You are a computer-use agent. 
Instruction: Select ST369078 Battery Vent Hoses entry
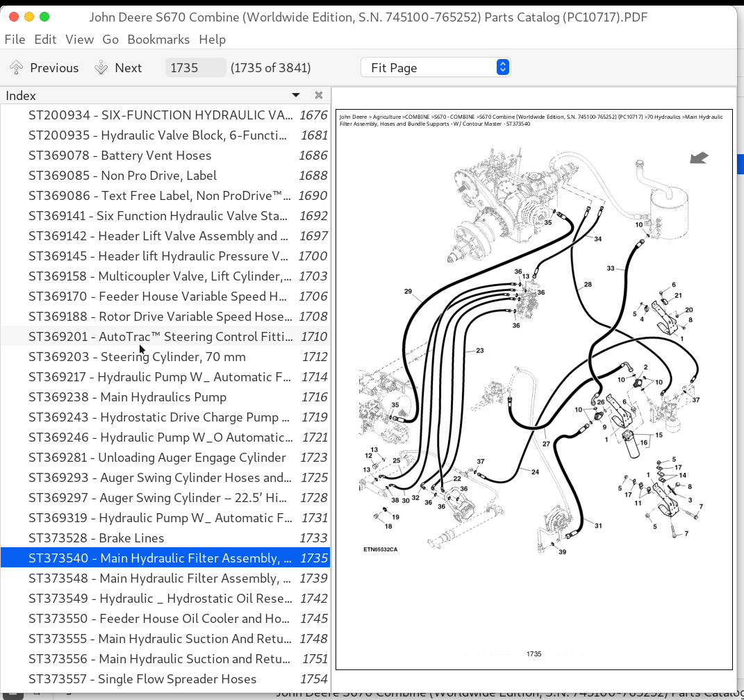[x=119, y=156]
